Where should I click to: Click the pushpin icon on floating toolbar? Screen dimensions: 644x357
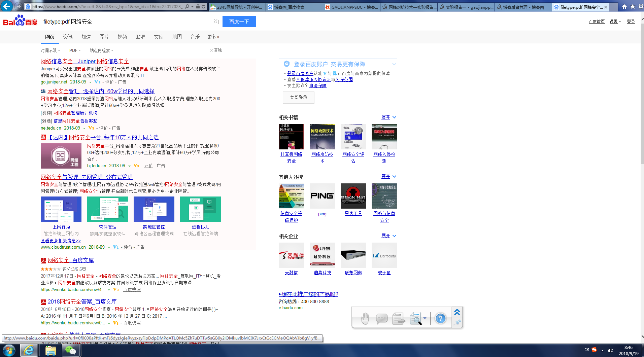(x=457, y=323)
